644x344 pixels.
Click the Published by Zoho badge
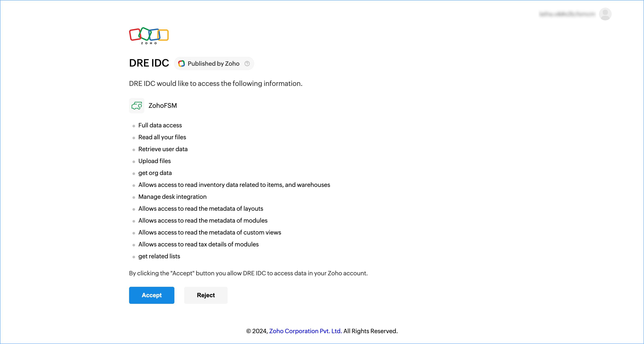[213, 64]
